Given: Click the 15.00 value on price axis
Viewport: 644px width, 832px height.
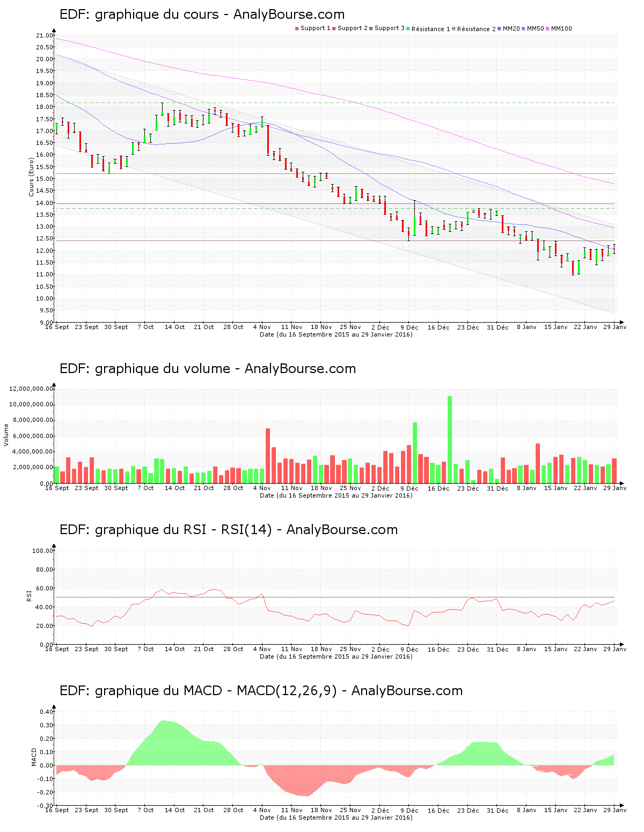Looking at the screenshot, I should coord(45,179).
